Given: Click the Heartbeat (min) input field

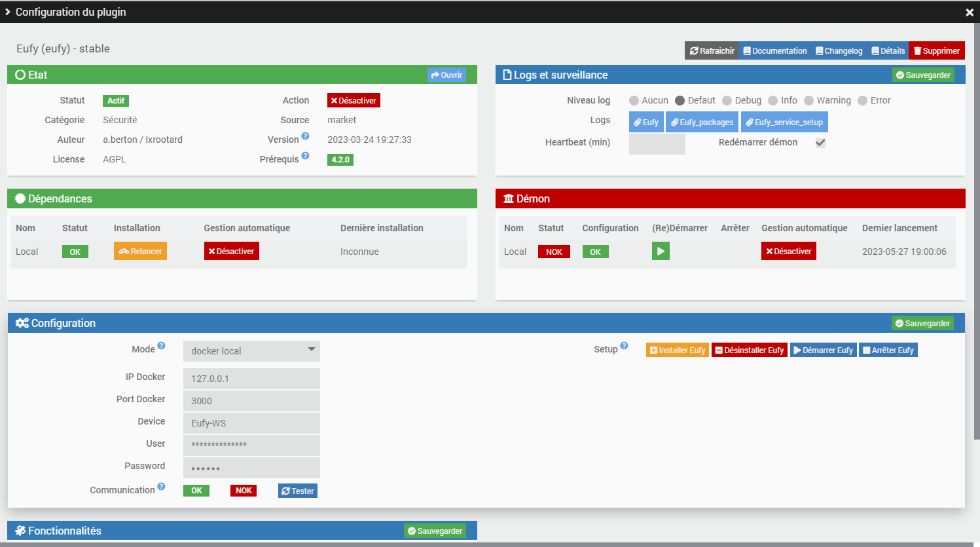Looking at the screenshot, I should click(657, 144).
